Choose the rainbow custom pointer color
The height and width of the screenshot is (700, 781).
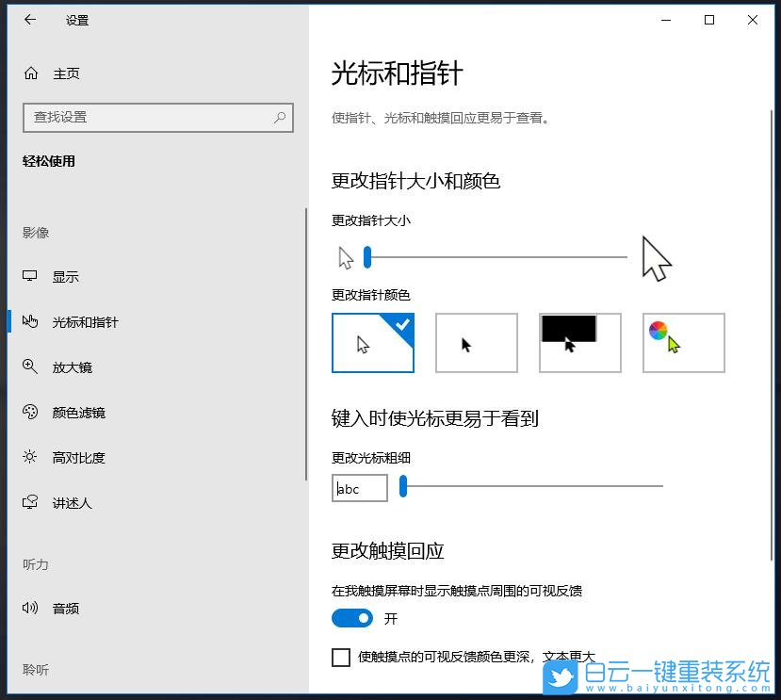(x=683, y=343)
